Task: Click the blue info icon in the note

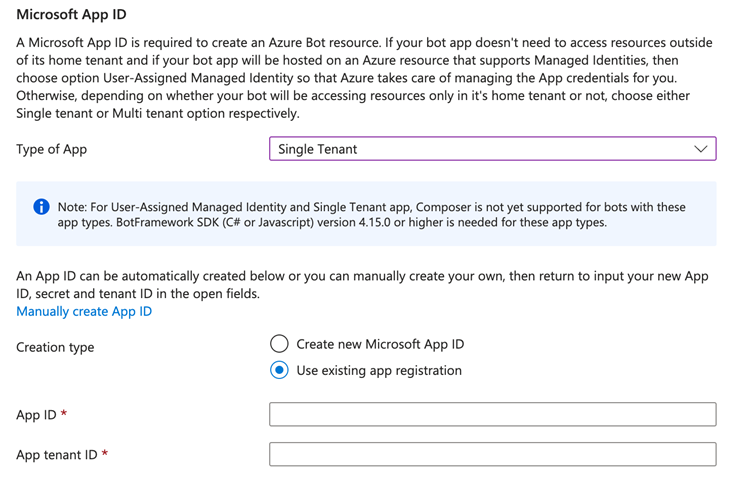Action: [41, 207]
